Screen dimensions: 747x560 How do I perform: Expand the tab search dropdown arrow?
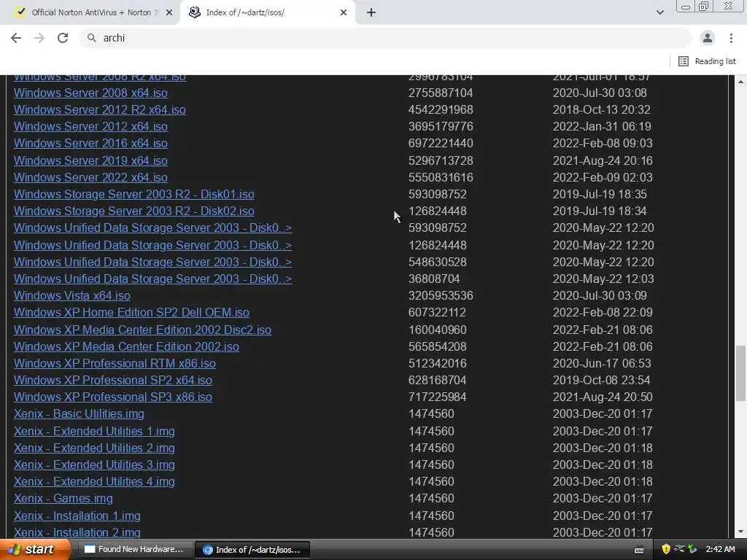659,13
